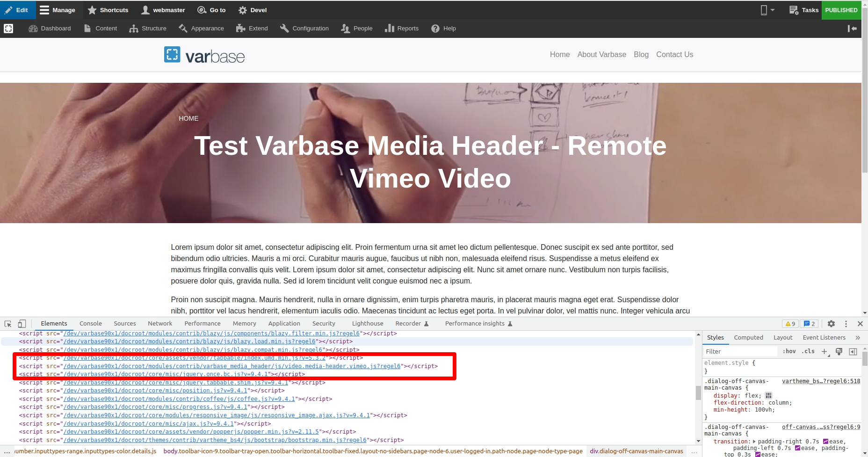Switch to the Recorder tab
This screenshot has height=457, width=868.
coord(412,324)
